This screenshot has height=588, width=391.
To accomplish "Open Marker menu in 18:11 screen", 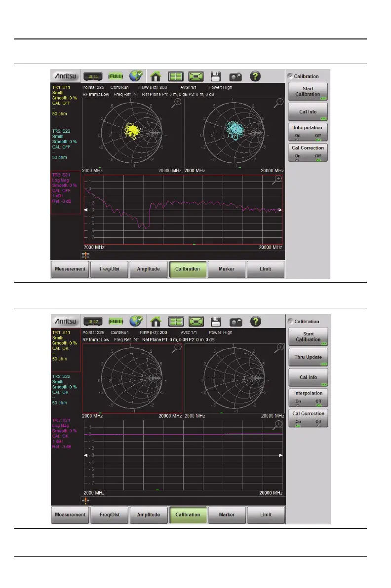I will (226, 269).
